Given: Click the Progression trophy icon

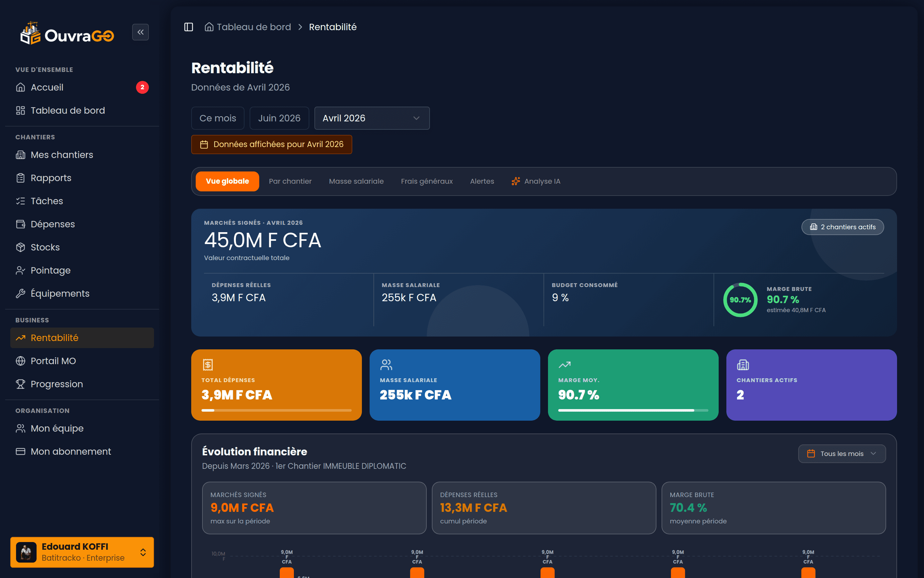Looking at the screenshot, I should click(x=21, y=384).
